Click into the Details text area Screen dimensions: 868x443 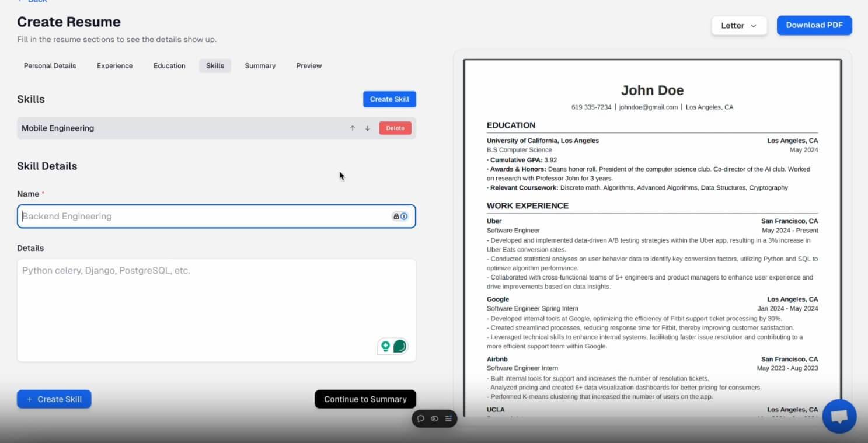tap(217, 311)
